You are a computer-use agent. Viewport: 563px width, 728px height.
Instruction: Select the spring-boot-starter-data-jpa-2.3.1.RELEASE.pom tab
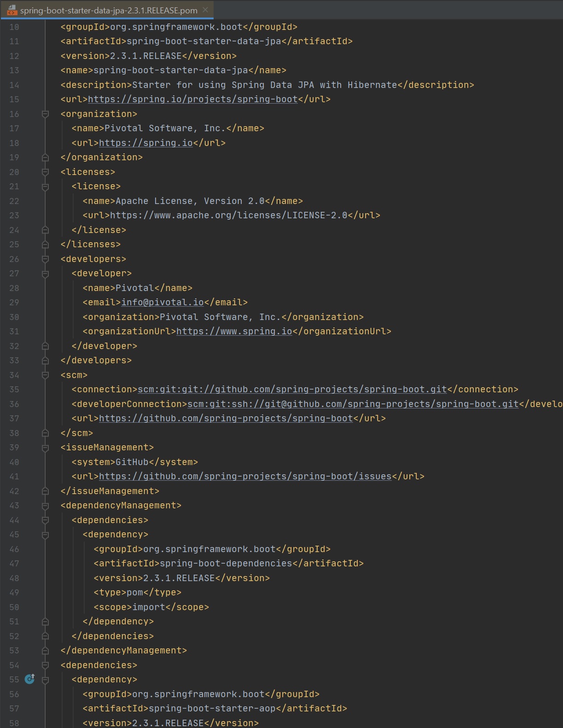pos(109,10)
